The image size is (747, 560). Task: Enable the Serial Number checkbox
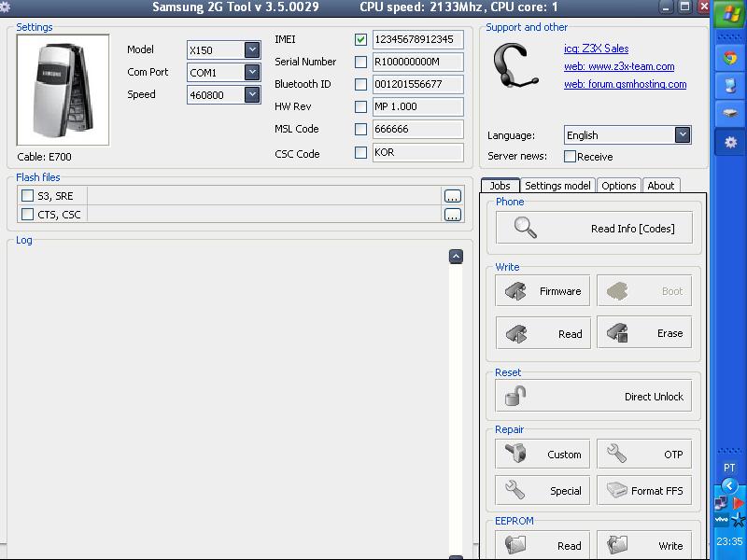360,62
